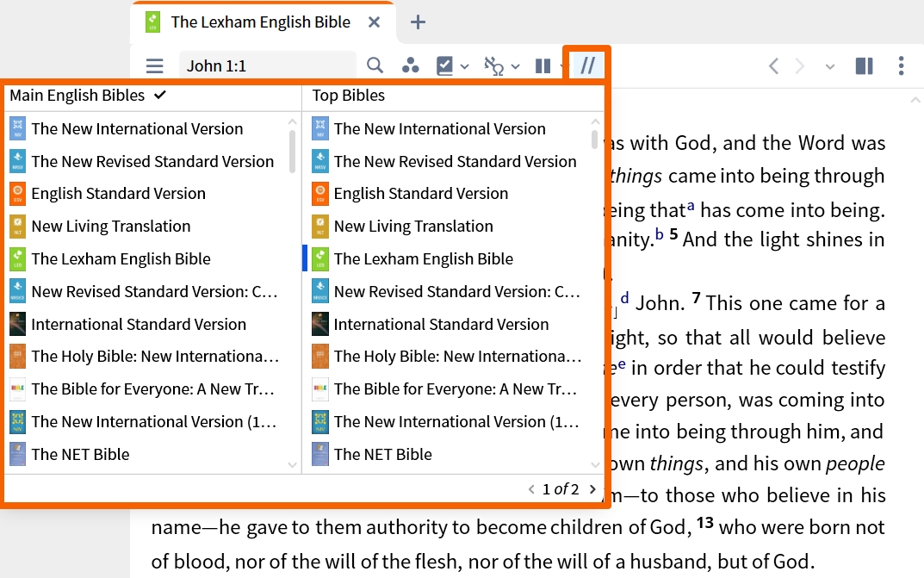
Task: Select the Main English Bibles header
Action: point(87,96)
